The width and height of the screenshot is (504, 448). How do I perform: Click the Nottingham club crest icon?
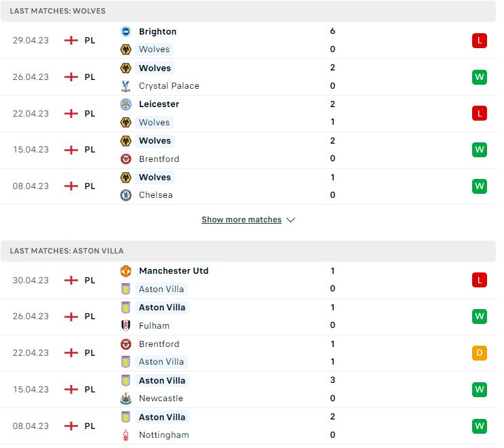125,435
